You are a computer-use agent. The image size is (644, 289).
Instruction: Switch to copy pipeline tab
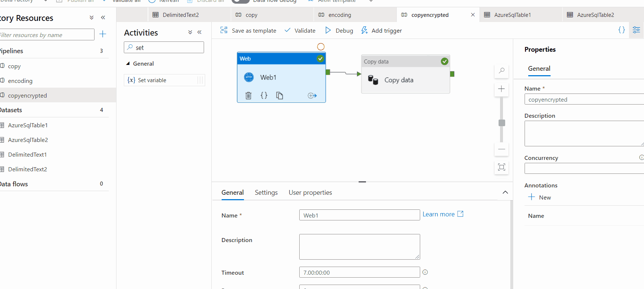pyautogui.click(x=272, y=15)
